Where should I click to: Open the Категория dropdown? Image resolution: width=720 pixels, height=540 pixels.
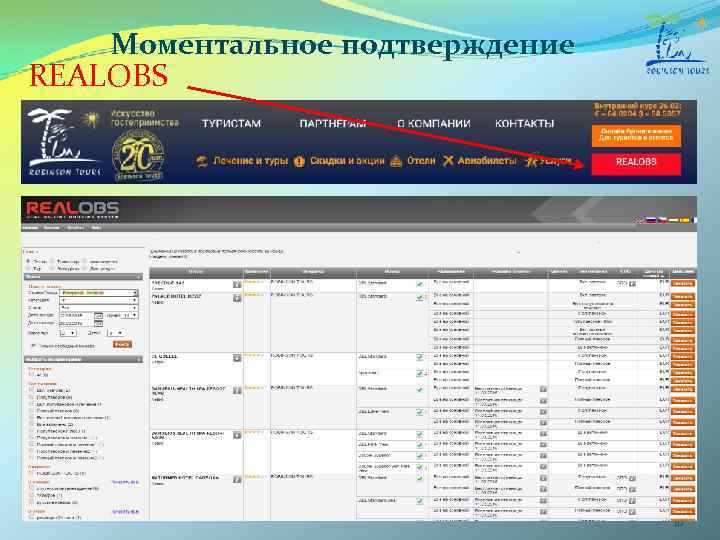99,300
